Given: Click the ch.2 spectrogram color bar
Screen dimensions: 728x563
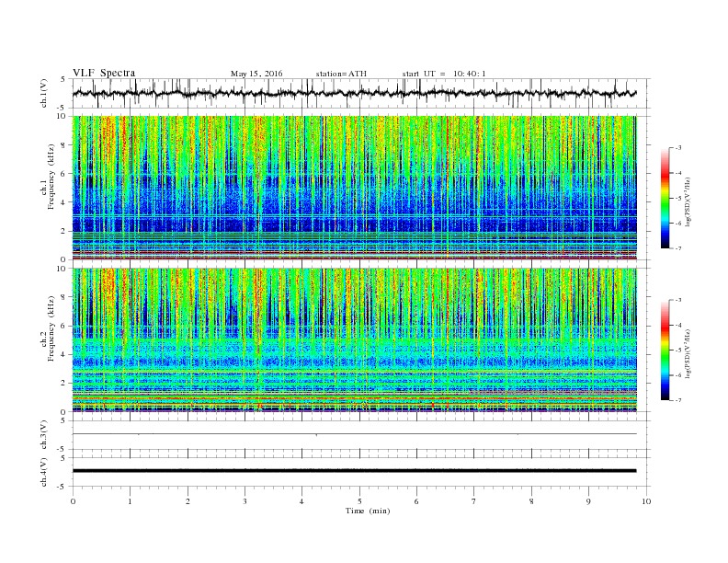Looking at the screenshot, I should pyautogui.click(x=665, y=350).
